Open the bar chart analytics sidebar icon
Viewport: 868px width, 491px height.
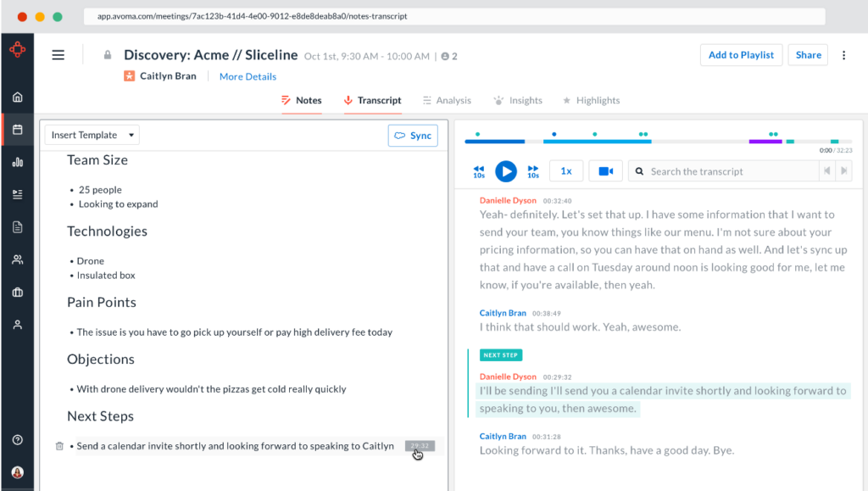click(18, 162)
